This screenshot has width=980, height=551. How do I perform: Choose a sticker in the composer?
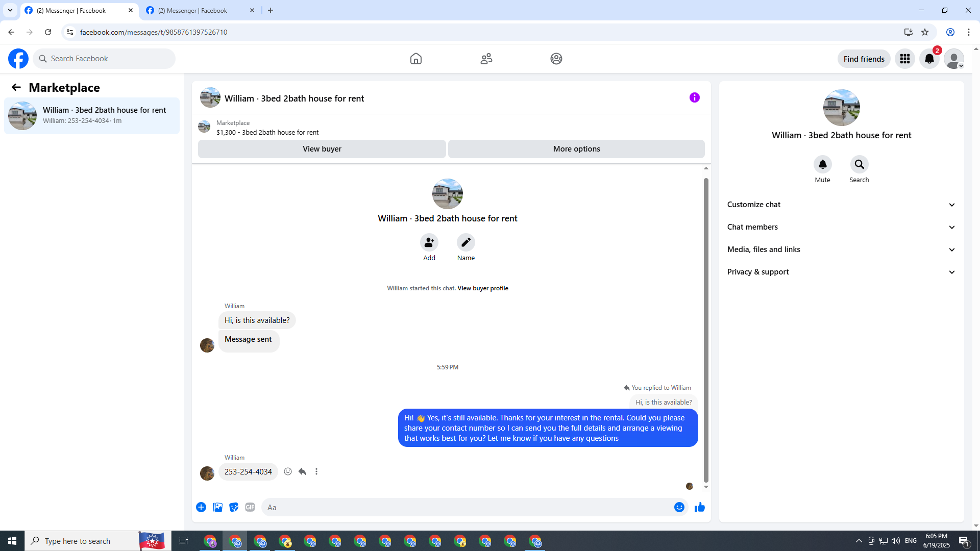point(234,507)
